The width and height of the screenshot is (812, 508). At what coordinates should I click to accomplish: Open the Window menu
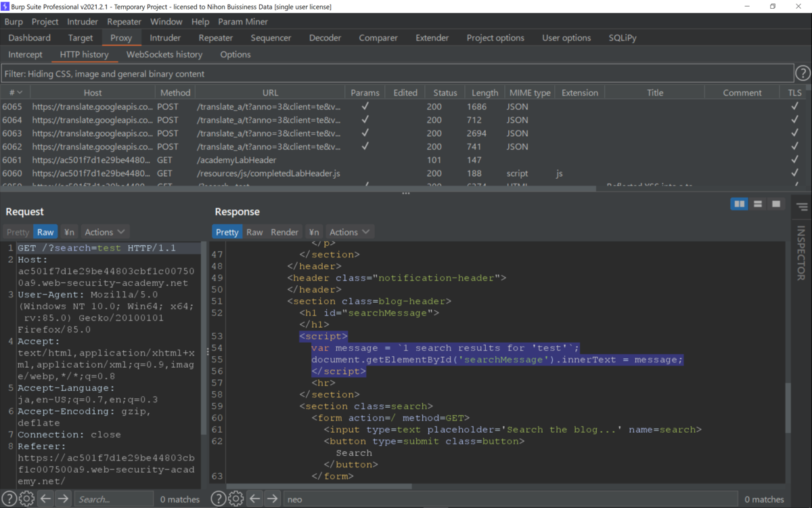(x=166, y=21)
